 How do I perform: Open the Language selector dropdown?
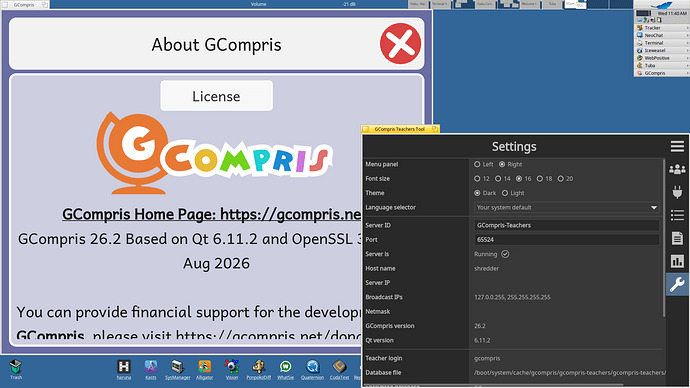pyautogui.click(x=567, y=207)
